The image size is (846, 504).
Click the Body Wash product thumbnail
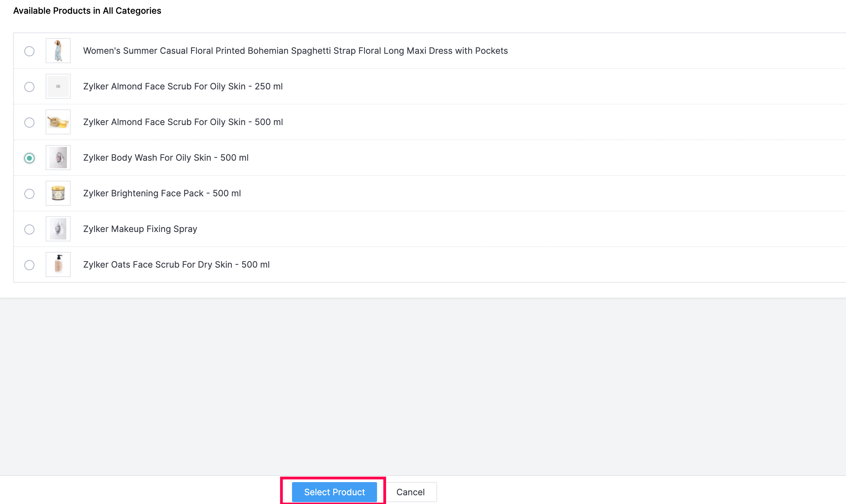click(58, 158)
